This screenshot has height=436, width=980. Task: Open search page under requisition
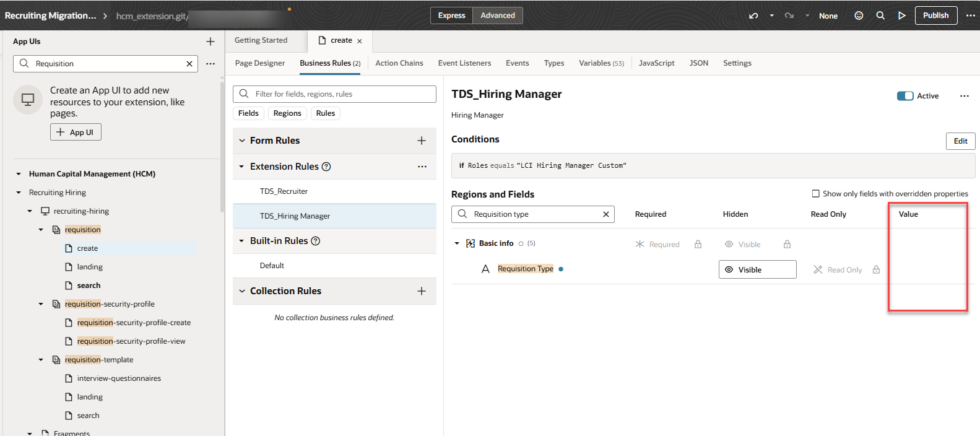click(89, 286)
